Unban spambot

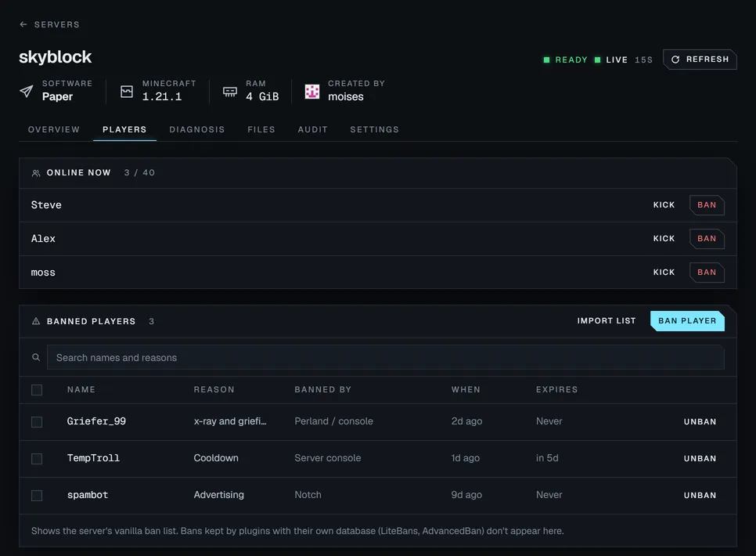click(700, 496)
